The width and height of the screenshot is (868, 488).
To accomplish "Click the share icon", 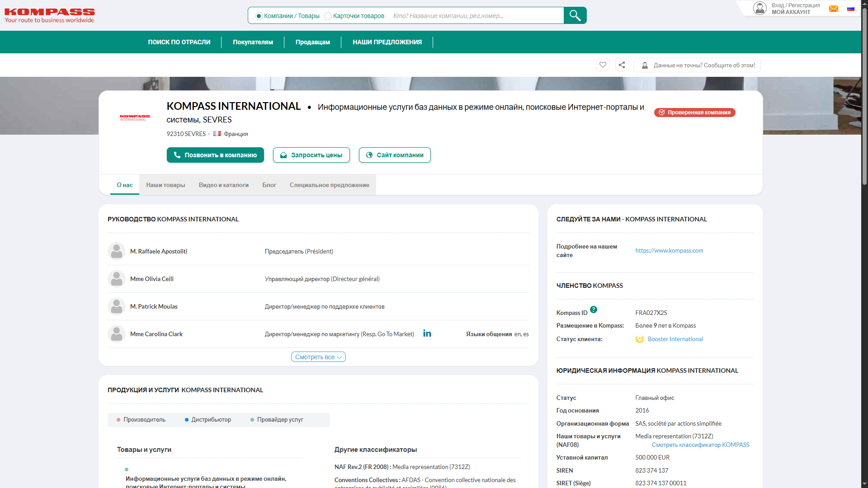I will pos(622,65).
